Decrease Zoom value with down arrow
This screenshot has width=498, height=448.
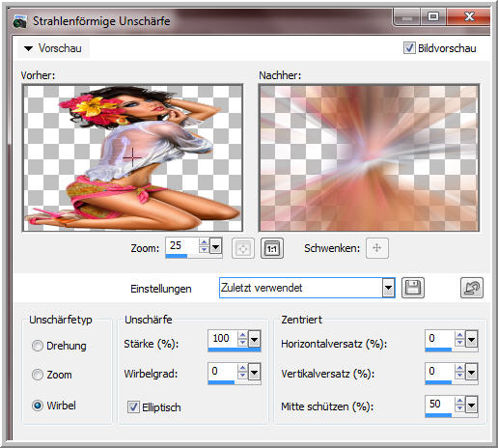point(204,250)
